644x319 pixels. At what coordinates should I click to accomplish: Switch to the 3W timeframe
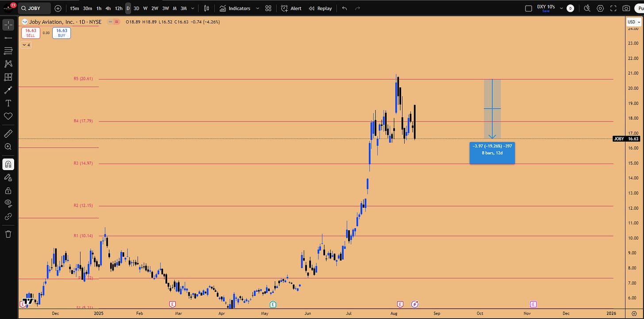(165, 8)
